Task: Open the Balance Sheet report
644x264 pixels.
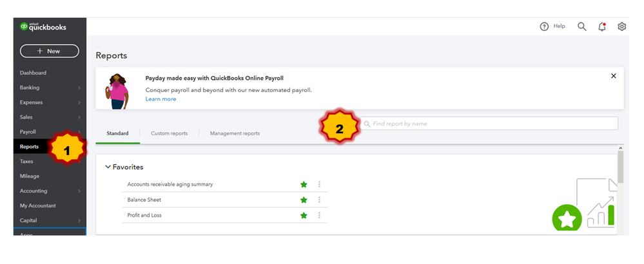Action: click(x=144, y=200)
